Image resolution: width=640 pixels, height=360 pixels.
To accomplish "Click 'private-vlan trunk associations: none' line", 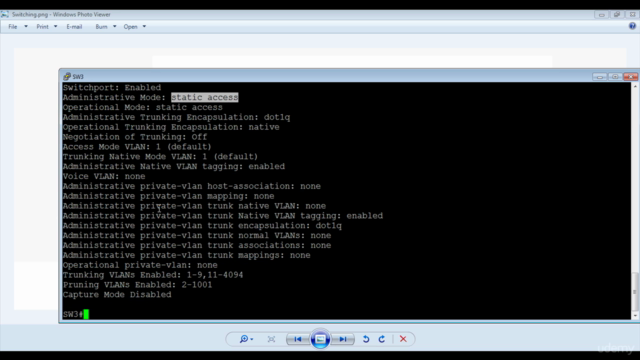I will coord(197,245).
